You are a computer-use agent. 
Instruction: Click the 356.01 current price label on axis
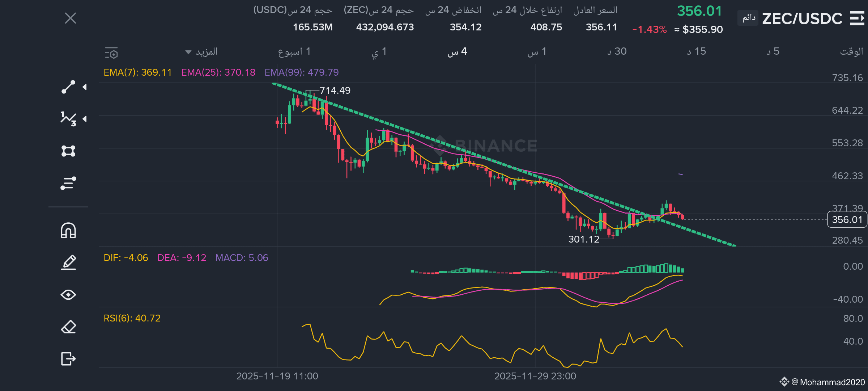[x=847, y=220]
